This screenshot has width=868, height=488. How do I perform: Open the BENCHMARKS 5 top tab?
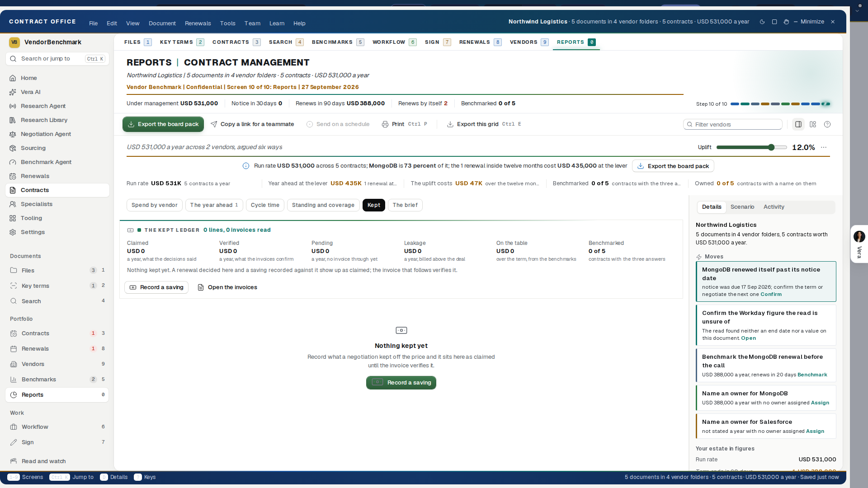click(x=338, y=42)
